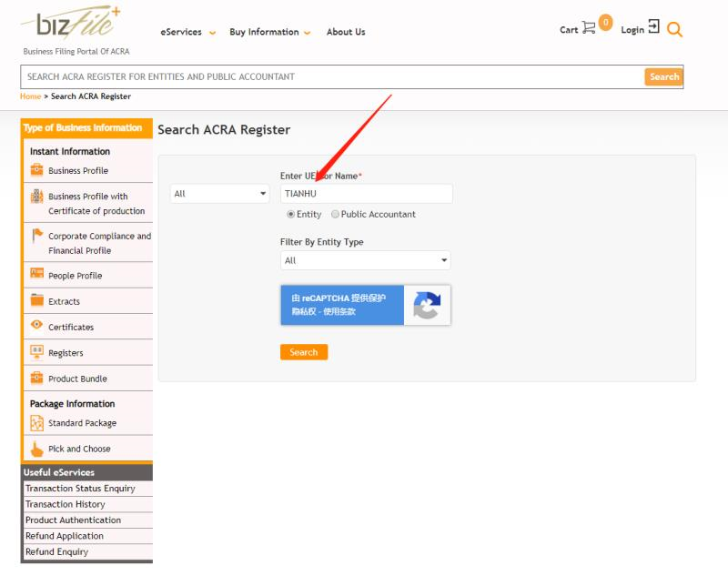Click the Useful eServices heading
This screenshot has width=728, height=576.
(59, 472)
